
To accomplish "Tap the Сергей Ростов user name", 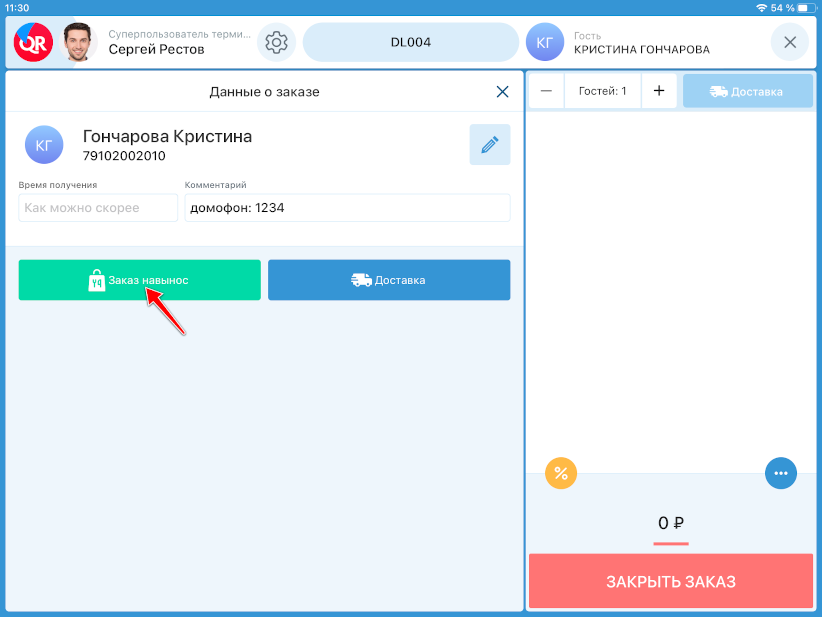I will point(156,49).
